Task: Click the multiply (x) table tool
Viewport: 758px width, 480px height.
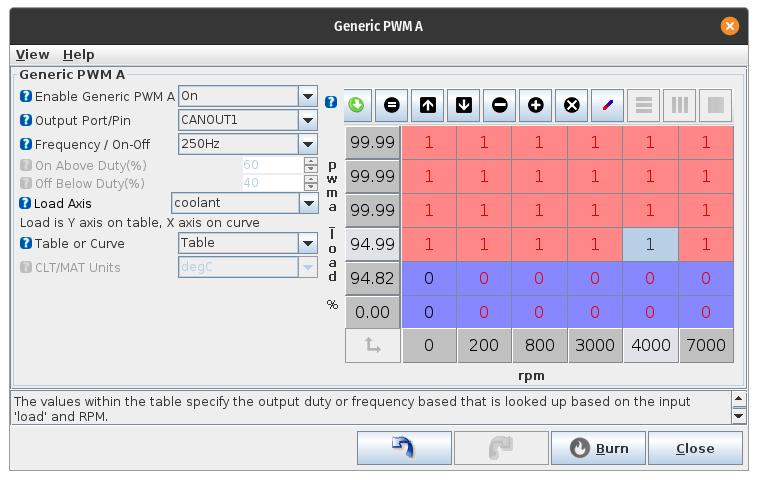Action: (571, 105)
